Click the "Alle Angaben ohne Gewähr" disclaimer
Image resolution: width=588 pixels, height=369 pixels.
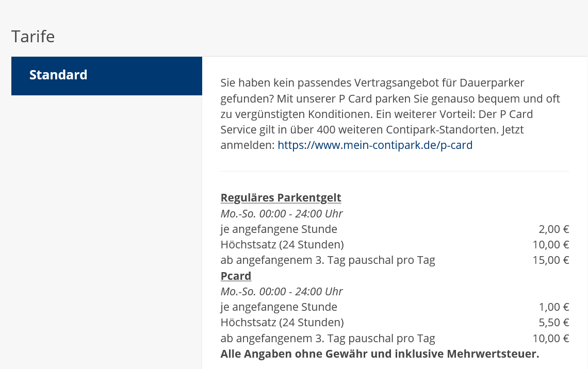tap(379, 354)
